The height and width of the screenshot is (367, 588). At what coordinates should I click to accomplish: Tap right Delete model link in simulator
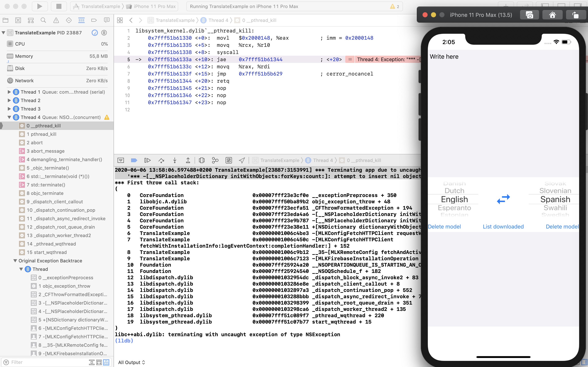point(562,227)
